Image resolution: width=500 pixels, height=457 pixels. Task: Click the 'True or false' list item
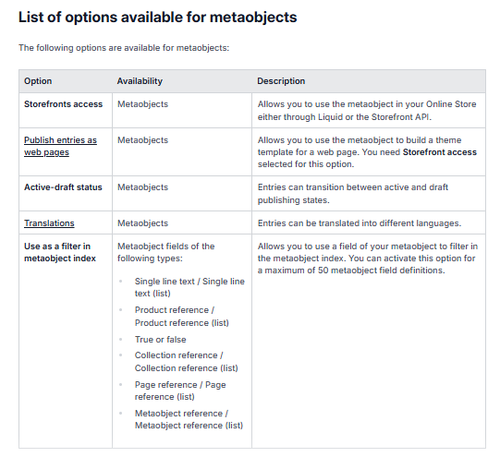(160, 339)
